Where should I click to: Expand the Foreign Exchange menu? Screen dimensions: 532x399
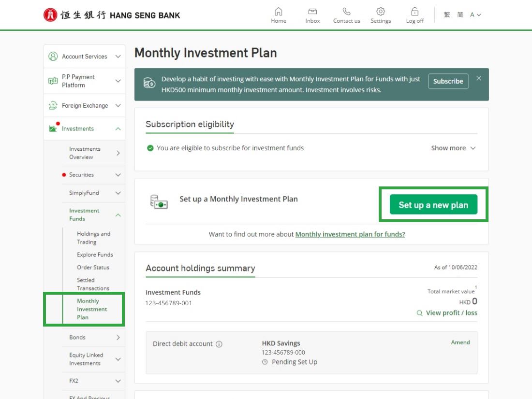pos(118,105)
